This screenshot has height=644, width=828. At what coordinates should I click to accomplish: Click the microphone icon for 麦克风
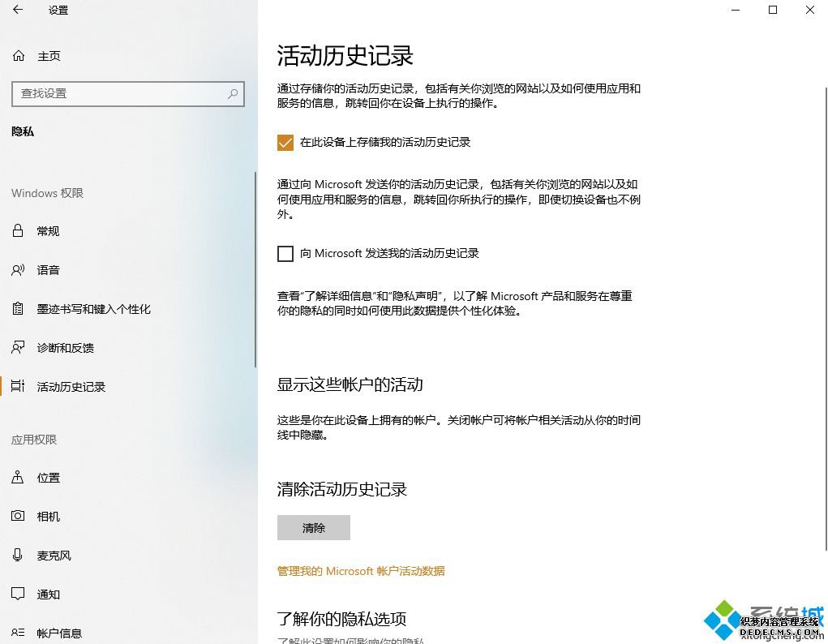18,555
